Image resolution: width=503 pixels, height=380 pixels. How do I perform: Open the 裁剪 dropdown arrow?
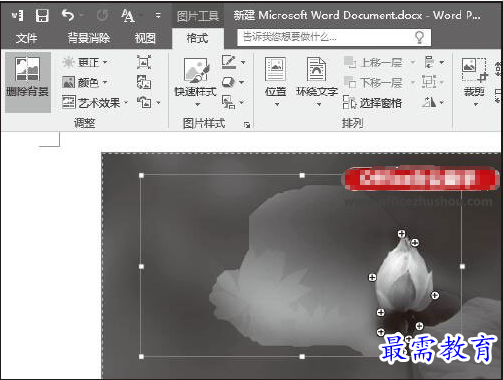click(476, 105)
